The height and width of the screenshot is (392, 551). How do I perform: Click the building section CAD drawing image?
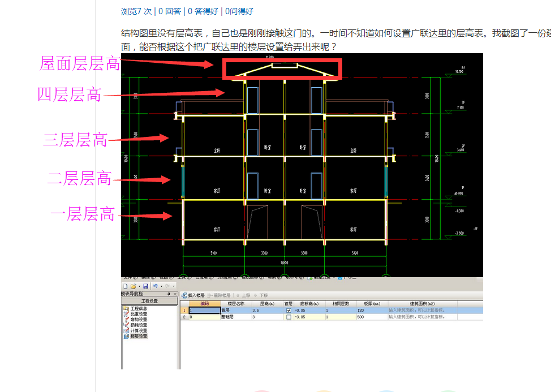(302, 165)
